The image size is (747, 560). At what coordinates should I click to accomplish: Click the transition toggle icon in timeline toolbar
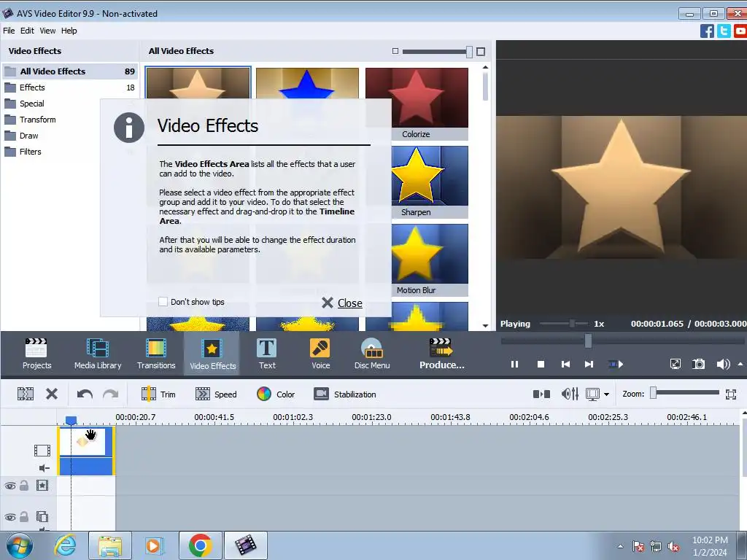[542, 394]
